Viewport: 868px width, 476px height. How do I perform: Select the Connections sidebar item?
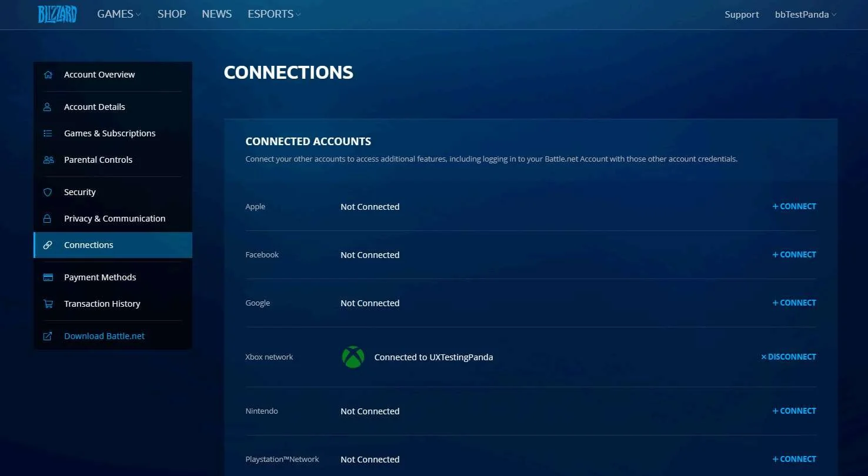click(x=113, y=245)
